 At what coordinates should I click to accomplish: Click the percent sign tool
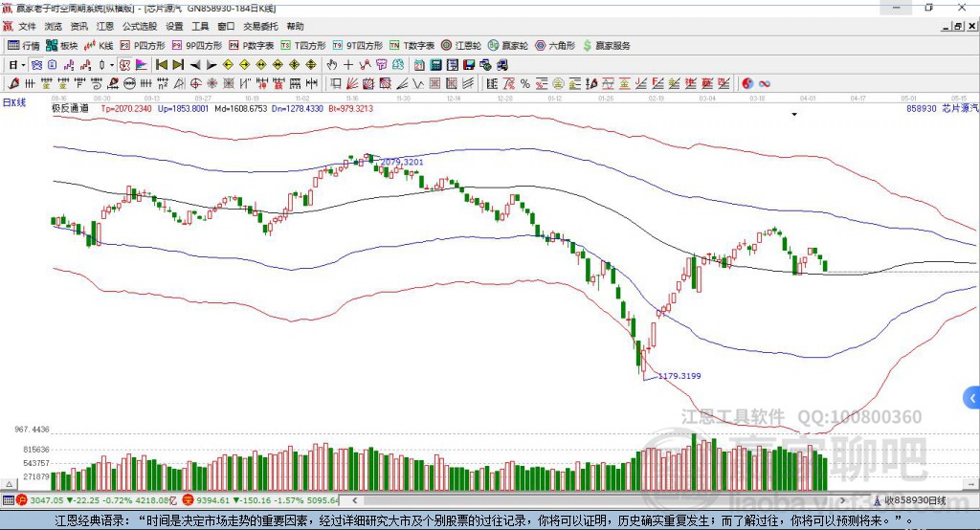tap(525, 84)
